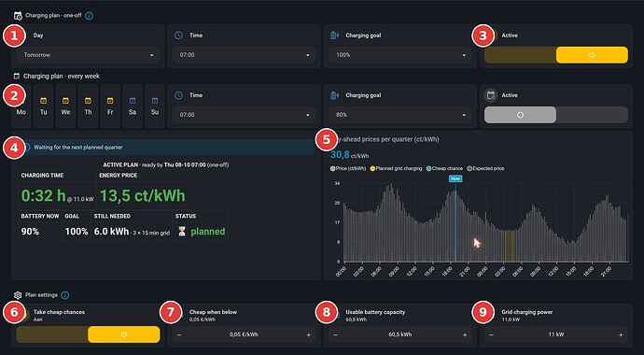
Task: Click the hourglass icon next to planned status
Action: pyautogui.click(x=182, y=232)
